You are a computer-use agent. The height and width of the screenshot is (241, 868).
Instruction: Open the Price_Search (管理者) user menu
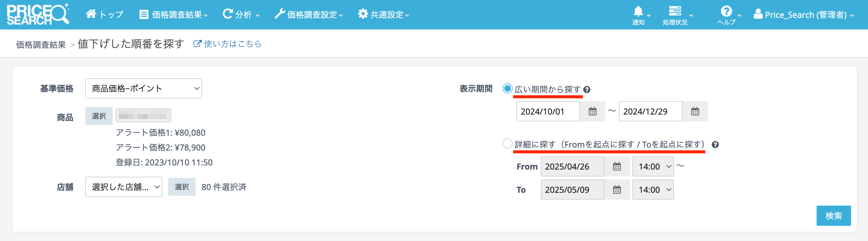[x=804, y=15]
